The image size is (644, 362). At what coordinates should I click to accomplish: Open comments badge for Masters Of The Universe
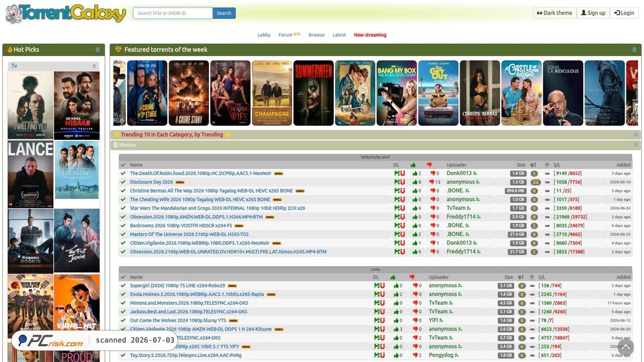coord(534,235)
